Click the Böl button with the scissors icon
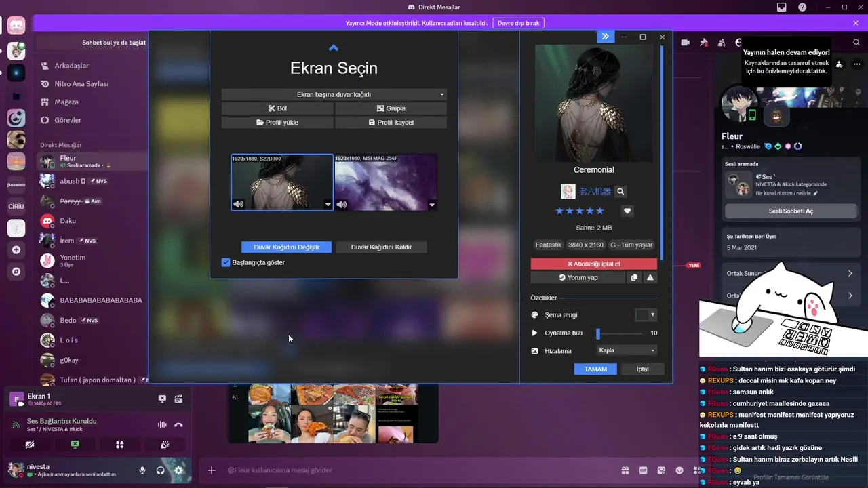868x488 pixels. 277,108
